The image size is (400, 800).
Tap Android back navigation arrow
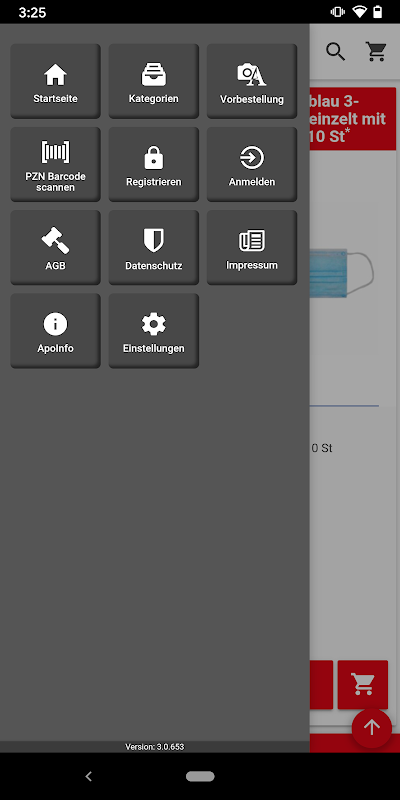coord(88,776)
